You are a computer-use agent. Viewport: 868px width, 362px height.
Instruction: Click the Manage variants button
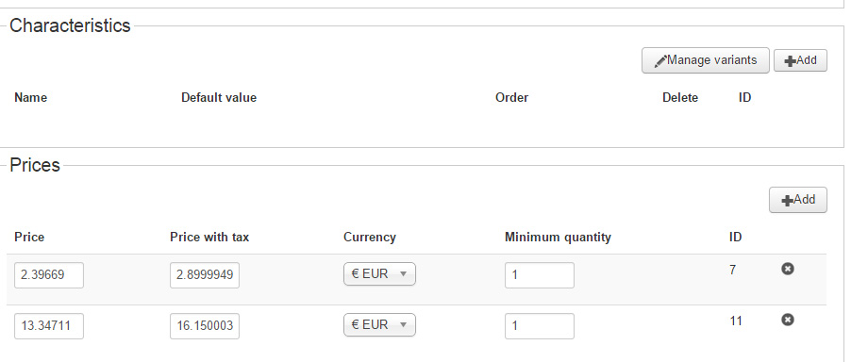click(706, 60)
